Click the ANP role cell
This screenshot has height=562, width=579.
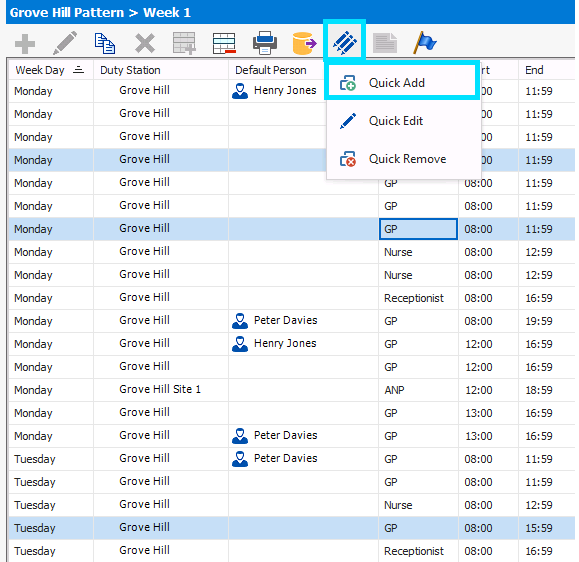point(418,390)
